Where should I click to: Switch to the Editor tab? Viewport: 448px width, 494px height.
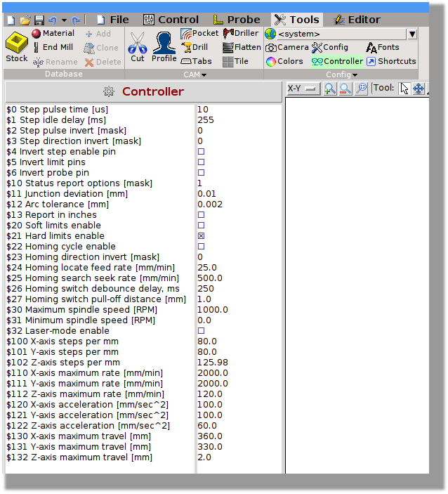357,20
